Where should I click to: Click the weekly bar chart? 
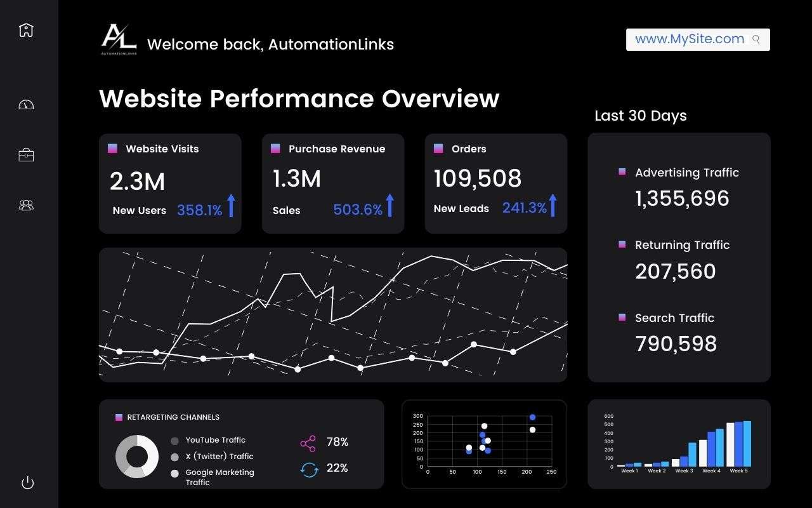pos(679,444)
